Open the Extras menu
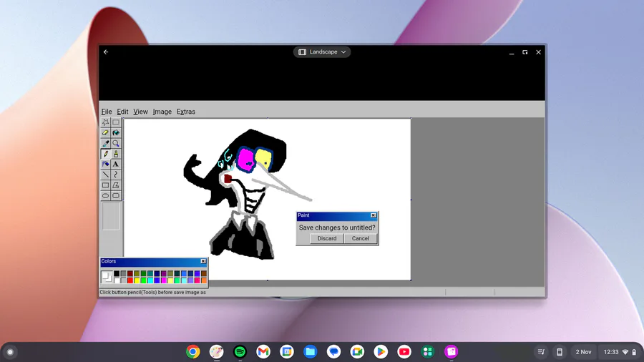Image resolution: width=644 pixels, height=362 pixels. coord(185,112)
